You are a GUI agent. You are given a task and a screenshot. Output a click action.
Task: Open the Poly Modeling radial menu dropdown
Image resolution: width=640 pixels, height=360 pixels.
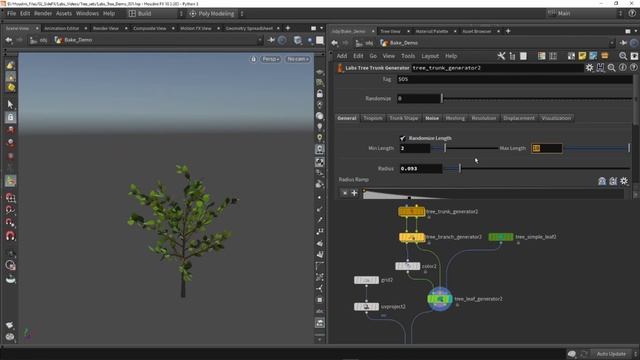pos(216,13)
